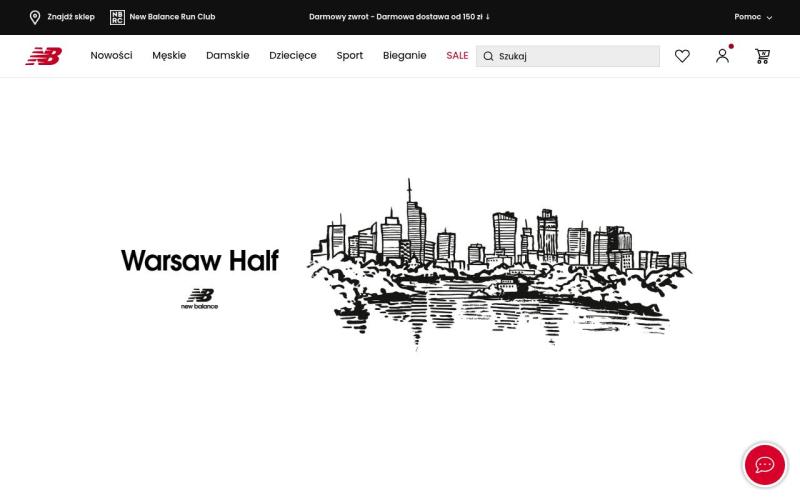Go to the red SALE link
The image size is (800, 500).
457,56
